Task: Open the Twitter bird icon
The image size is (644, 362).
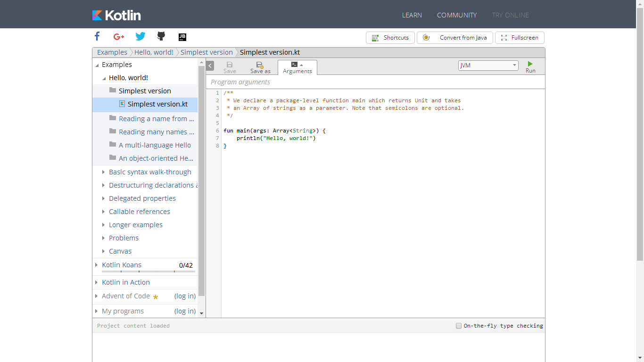Action: click(x=140, y=36)
